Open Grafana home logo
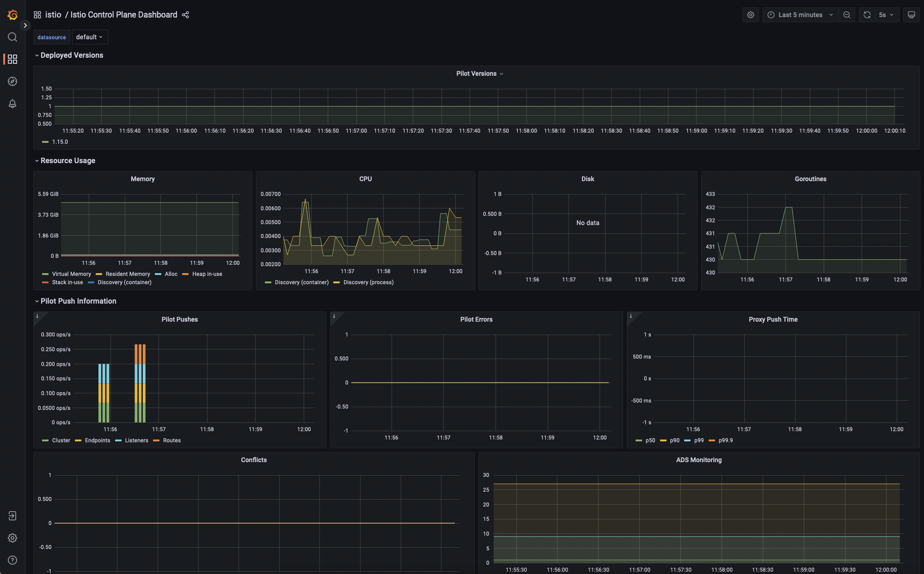Image resolution: width=924 pixels, height=574 pixels. (12, 15)
